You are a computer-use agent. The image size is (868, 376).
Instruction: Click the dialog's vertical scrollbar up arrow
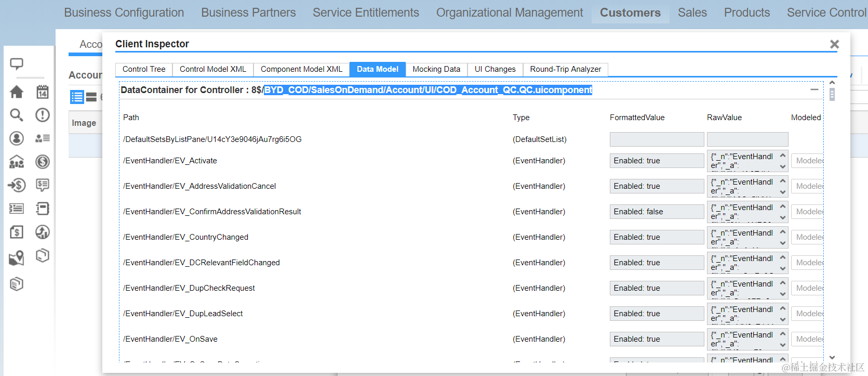coord(832,83)
